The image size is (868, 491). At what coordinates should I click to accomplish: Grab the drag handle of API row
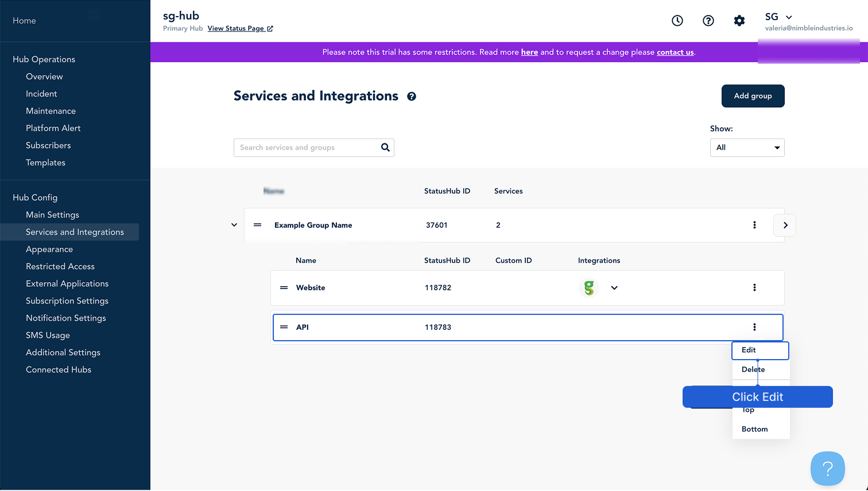click(x=284, y=327)
